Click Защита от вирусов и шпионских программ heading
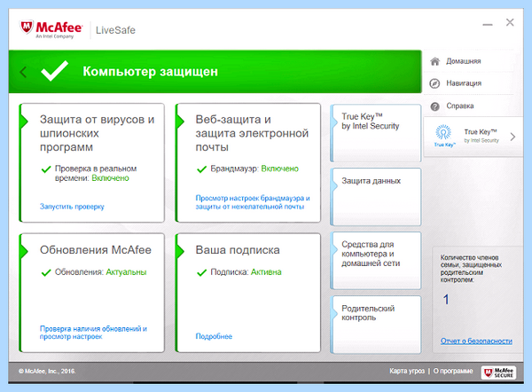The image size is (532, 392). (x=97, y=133)
